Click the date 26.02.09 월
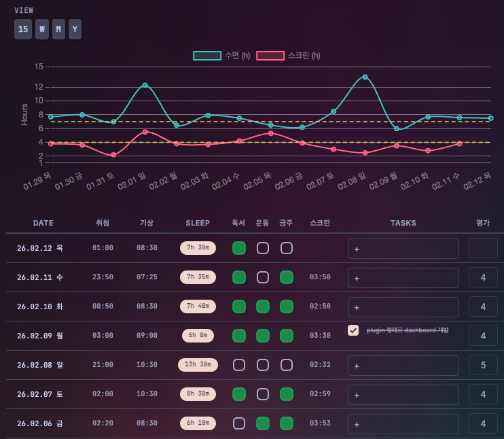The height and width of the screenshot is (439, 504). 40,336
